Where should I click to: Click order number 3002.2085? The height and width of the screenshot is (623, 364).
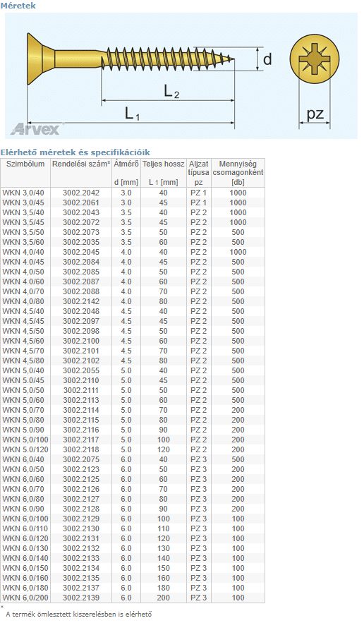[x=81, y=272]
